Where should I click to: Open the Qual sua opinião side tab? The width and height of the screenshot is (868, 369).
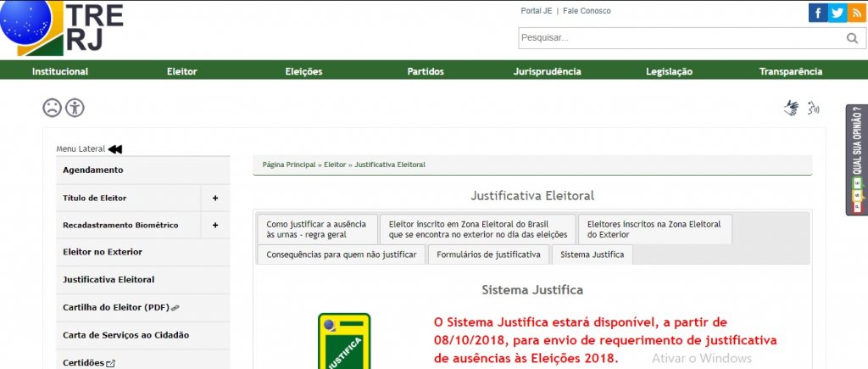pyautogui.click(x=857, y=159)
